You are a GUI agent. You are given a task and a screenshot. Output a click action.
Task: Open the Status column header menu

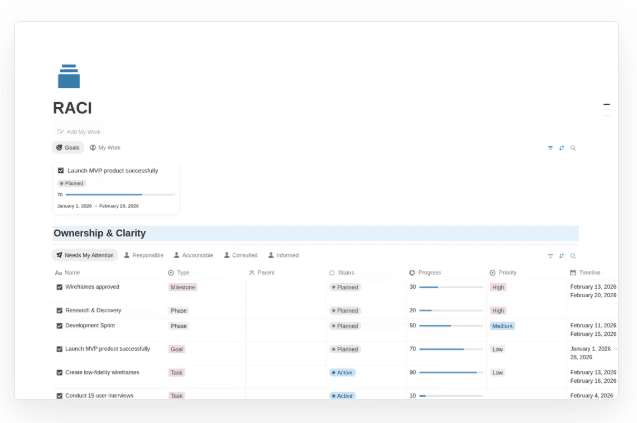pyautogui.click(x=342, y=273)
